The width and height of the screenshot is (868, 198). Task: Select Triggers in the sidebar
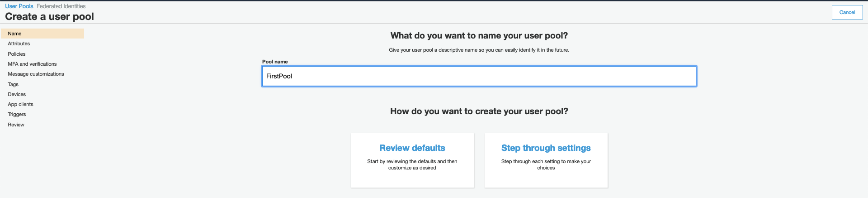coord(17,114)
